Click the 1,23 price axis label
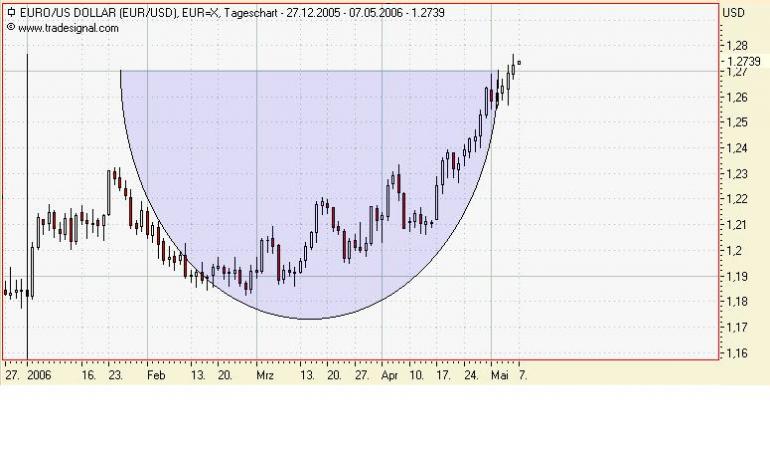The image size is (770, 458). (x=737, y=174)
